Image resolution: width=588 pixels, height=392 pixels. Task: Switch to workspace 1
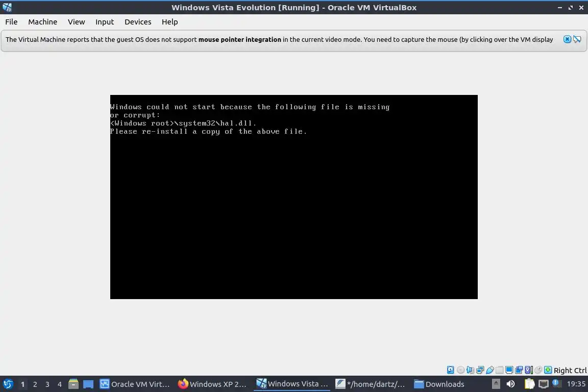coord(22,384)
